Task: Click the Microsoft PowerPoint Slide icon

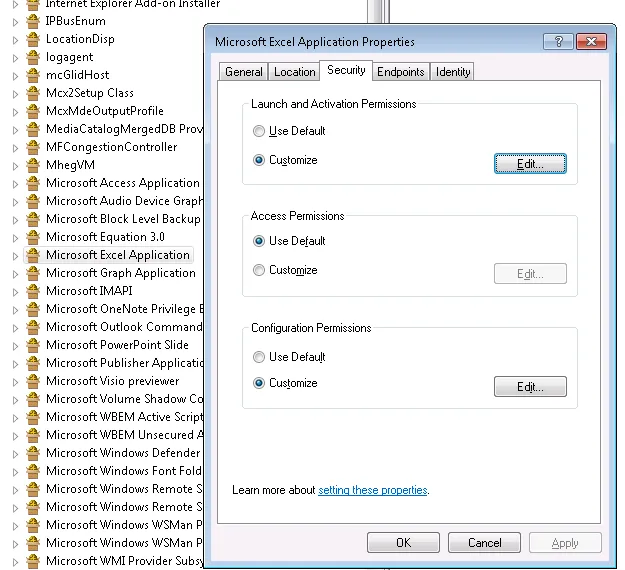Action: coord(33,345)
